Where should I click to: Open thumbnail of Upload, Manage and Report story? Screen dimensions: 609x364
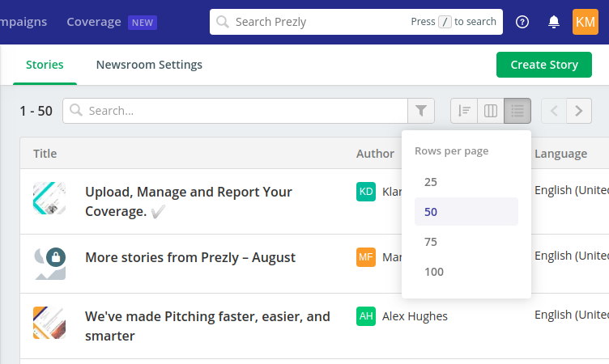49,198
